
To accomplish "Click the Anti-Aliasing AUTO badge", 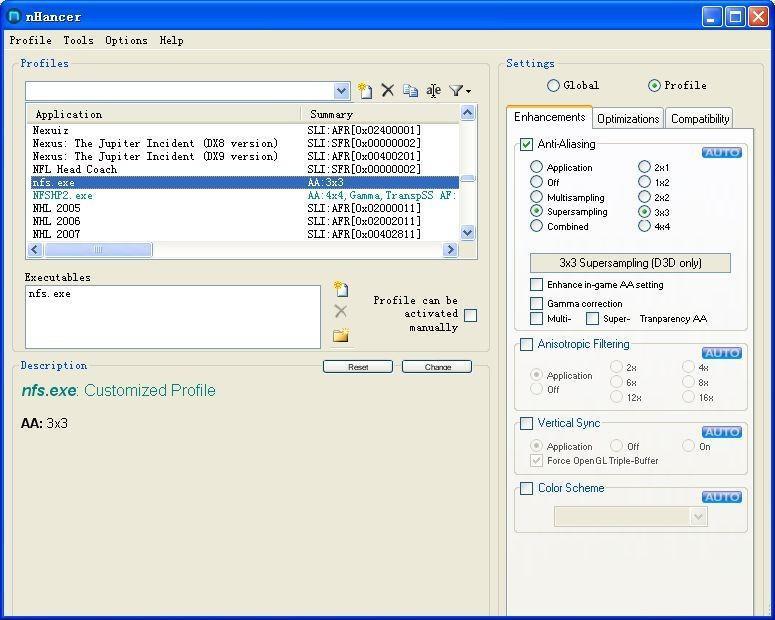I will (722, 152).
